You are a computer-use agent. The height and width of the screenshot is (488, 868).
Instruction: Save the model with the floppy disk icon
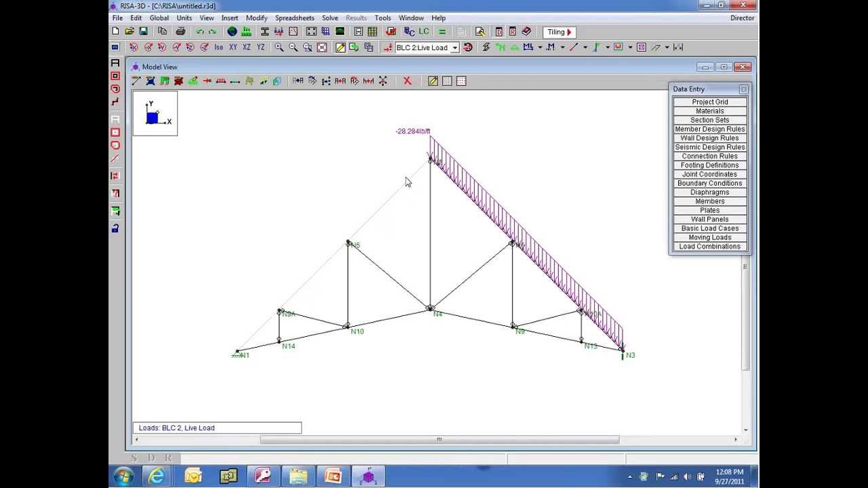tap(143, 31)
